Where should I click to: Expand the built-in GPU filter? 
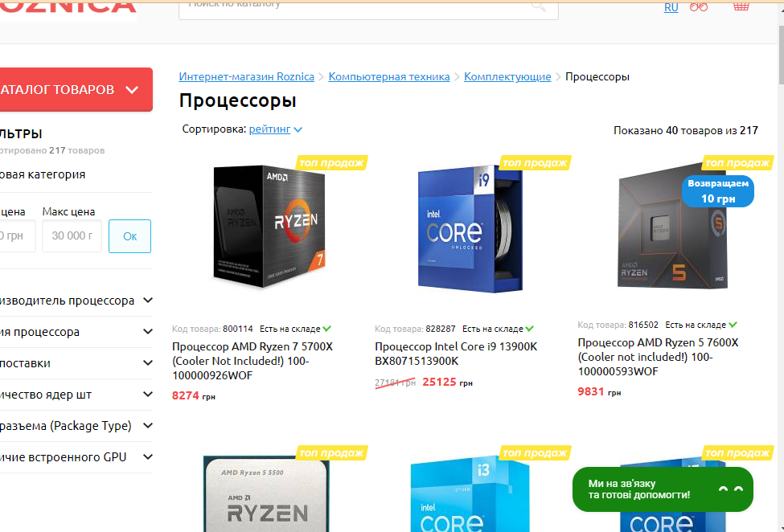(76, 457)
